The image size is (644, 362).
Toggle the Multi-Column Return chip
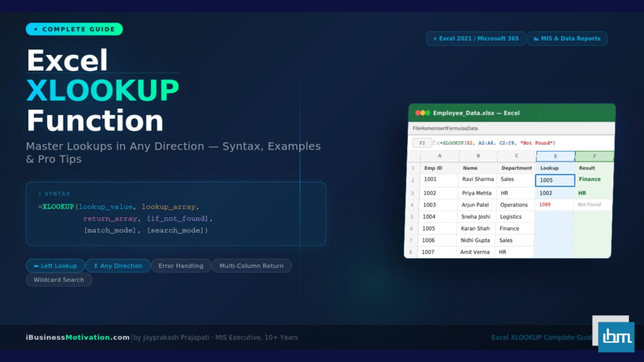[x=252, y=266]
